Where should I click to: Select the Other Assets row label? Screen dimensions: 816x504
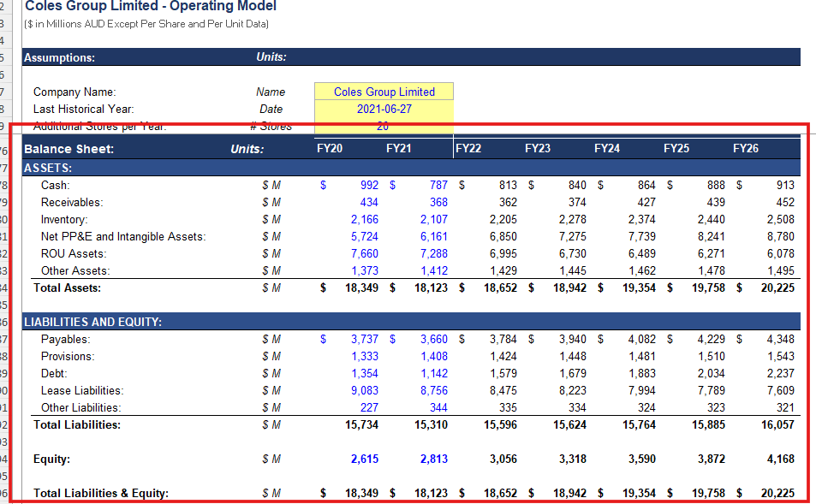pyautogui.click(x=75, y=271)
